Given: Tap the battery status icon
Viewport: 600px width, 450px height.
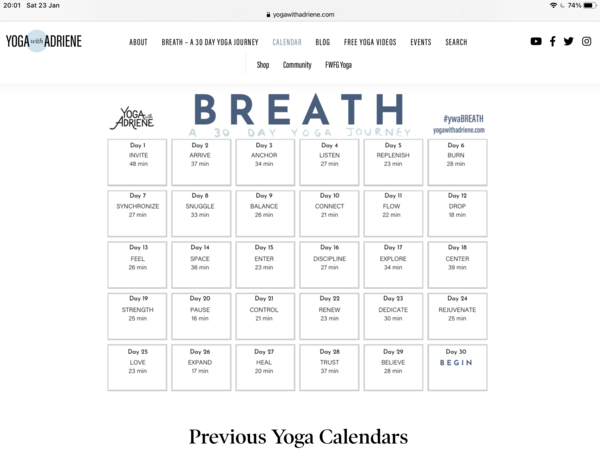Looking at the screenshot, I should tap(589, 6).
